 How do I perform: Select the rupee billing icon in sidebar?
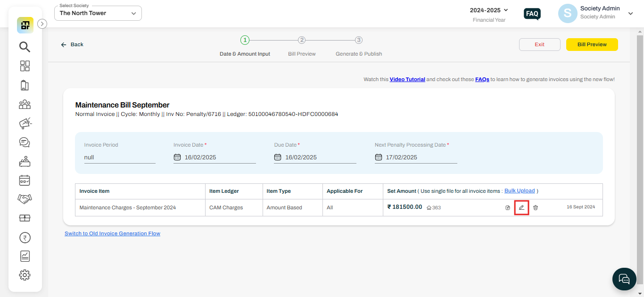point(25,237)
